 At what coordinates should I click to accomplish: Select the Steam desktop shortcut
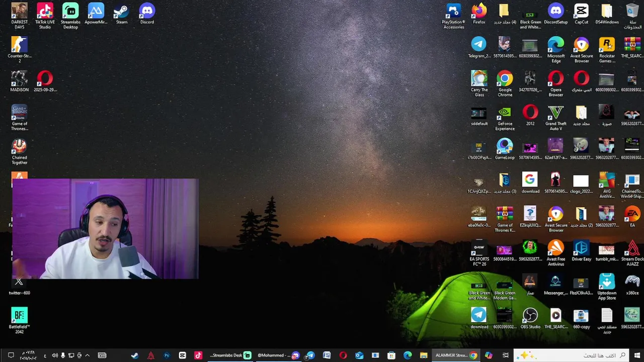[121, 14]
